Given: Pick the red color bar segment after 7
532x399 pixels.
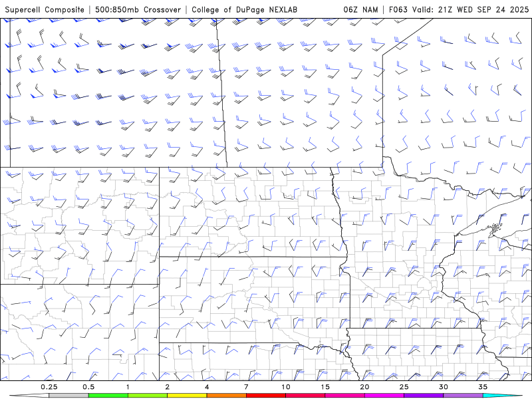Looking at the screenshot, I should coord(266,396).
